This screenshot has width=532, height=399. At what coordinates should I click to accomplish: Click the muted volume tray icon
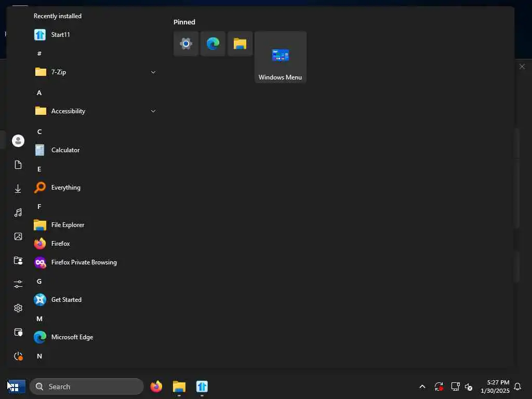[x=469, y=387]
